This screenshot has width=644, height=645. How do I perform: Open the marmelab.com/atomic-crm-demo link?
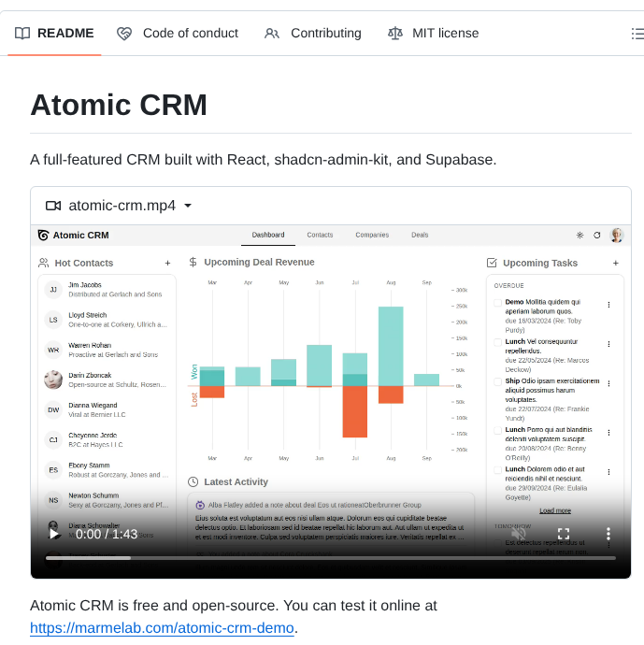162,628
